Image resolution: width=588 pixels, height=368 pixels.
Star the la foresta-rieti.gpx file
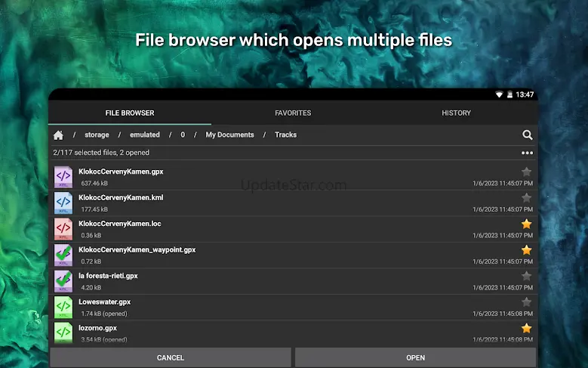[x=526, y=276]
